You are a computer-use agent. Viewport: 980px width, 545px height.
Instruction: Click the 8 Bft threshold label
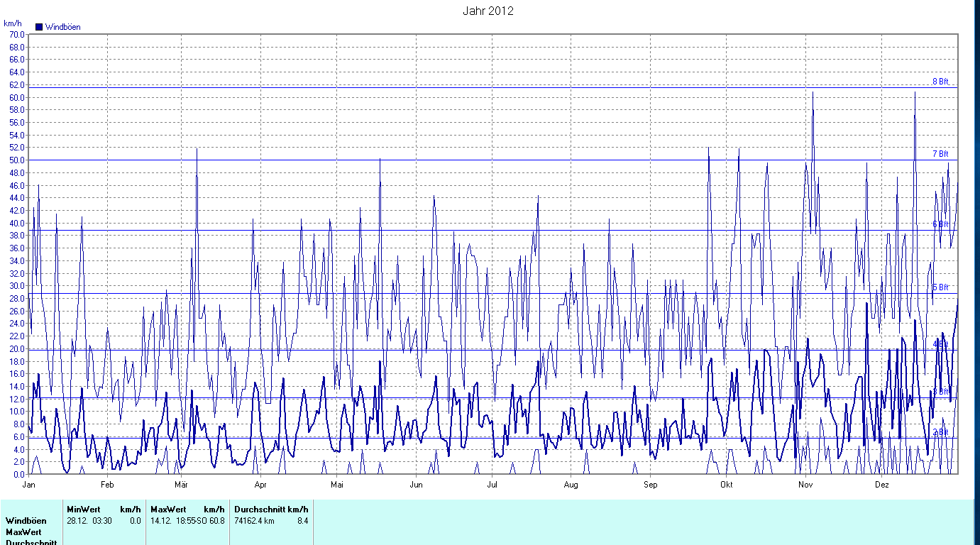point(940,82)
